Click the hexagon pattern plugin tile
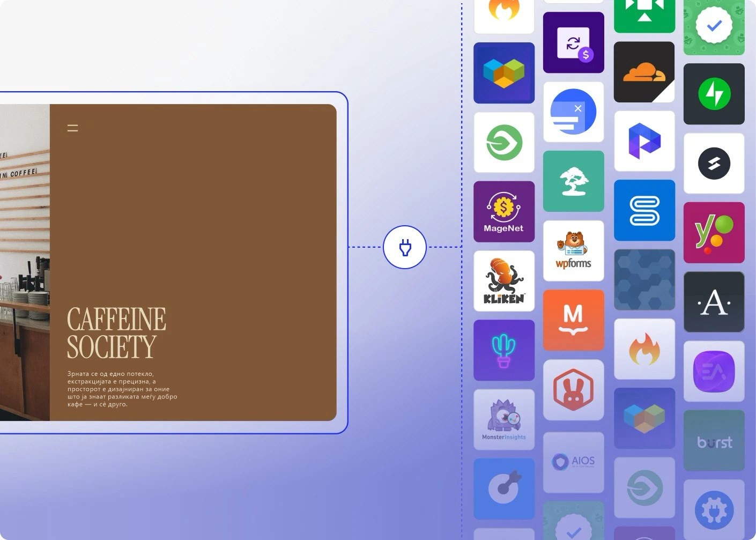Screen dimensions: 756x540 click(644, 279)
